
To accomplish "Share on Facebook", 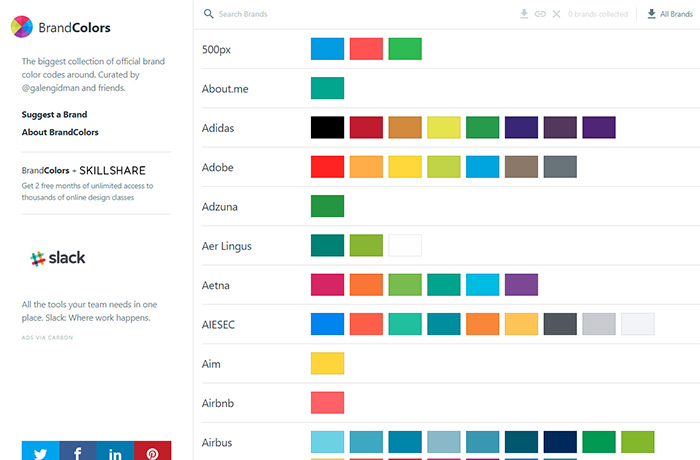I will coord(78,451).
